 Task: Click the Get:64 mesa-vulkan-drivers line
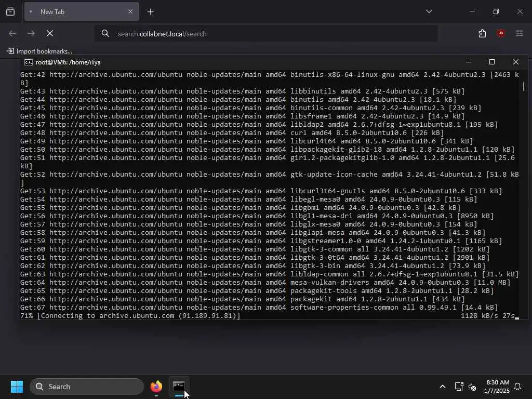click(265, 282)
